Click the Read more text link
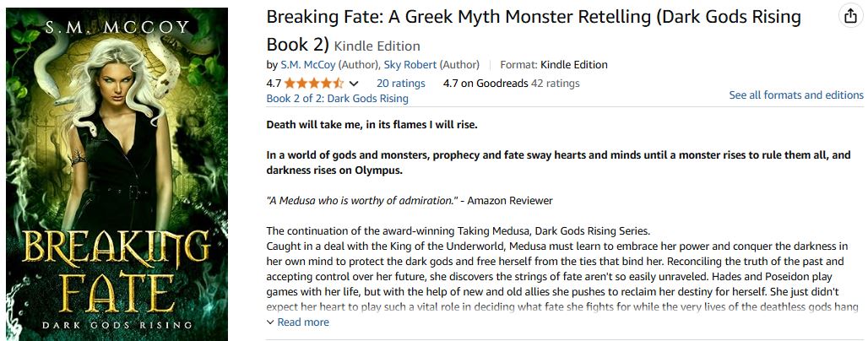Image resolution: width=868 pixels, height=341 pixels. coord(303,322)
